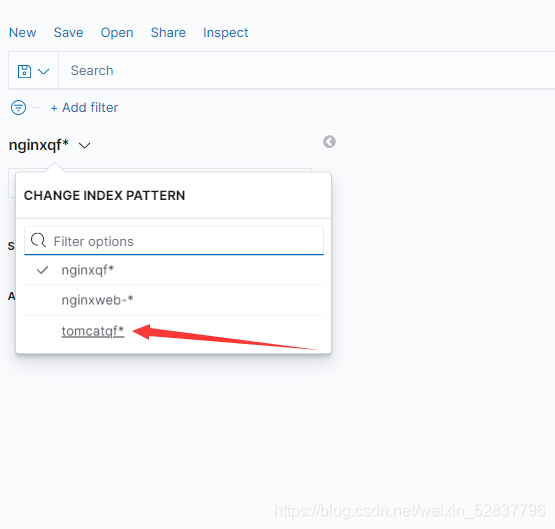Viewport: 555px width, 529px height.
Task: Expand the chevron next to nginxqf* heading
Action: tap(85, 145)
